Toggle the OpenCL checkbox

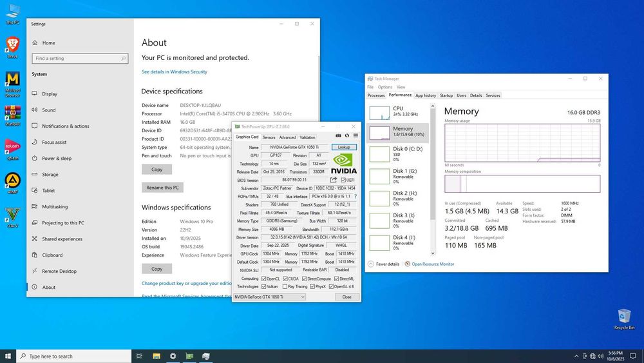[263, 279]
